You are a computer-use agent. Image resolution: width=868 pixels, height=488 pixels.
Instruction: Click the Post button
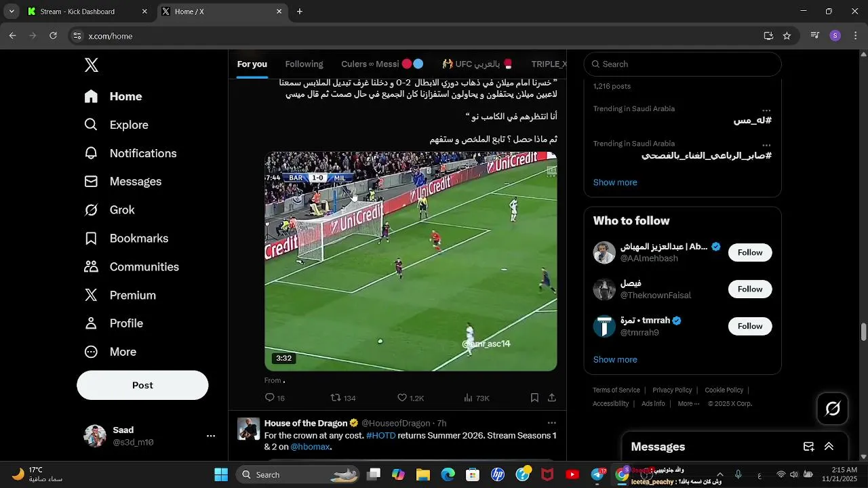point(142,385)
